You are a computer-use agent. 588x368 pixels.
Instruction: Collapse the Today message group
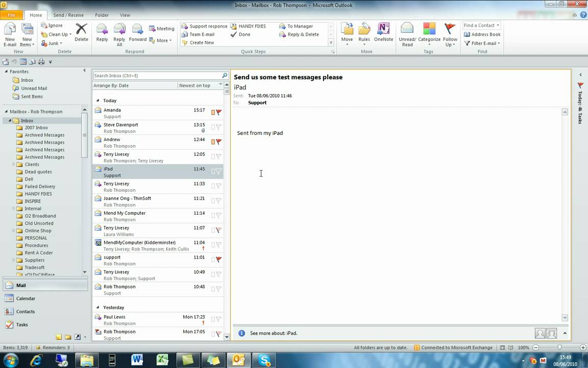tap(98, 101)
